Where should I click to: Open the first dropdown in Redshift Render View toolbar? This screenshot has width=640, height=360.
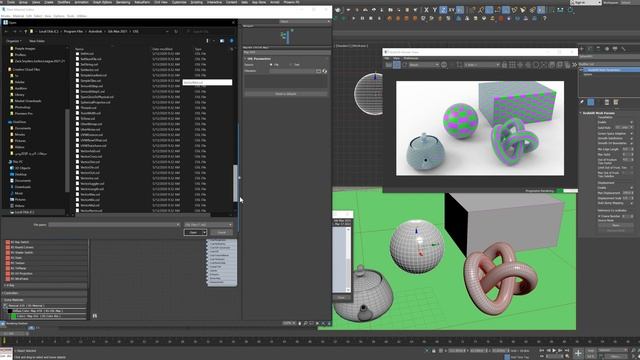point(424,65)
